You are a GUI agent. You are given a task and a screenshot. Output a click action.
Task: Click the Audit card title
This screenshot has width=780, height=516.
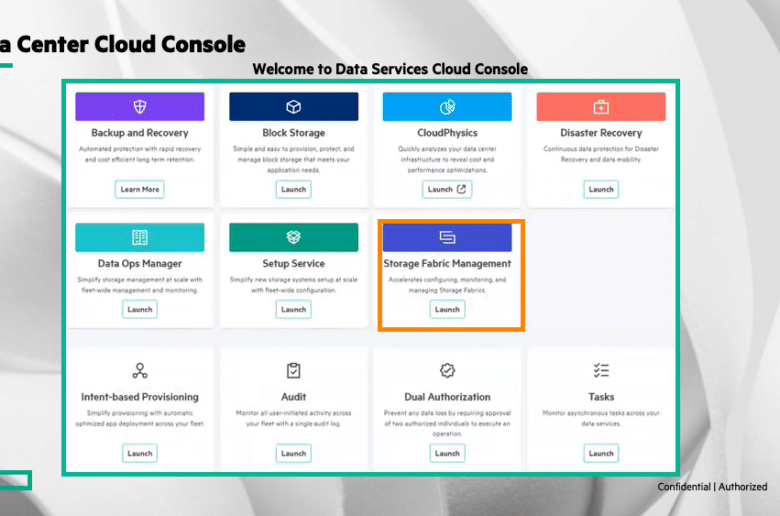click(293, 397)
